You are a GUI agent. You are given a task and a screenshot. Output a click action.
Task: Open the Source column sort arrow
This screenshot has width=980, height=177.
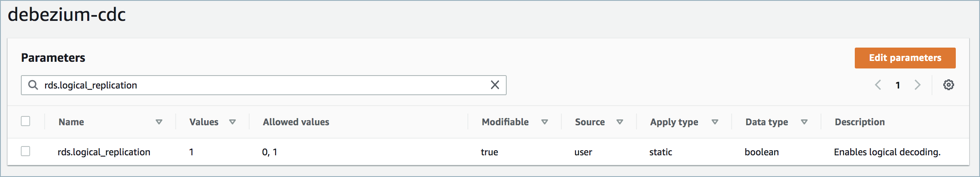pyautogui.click(x=620, y=122)
